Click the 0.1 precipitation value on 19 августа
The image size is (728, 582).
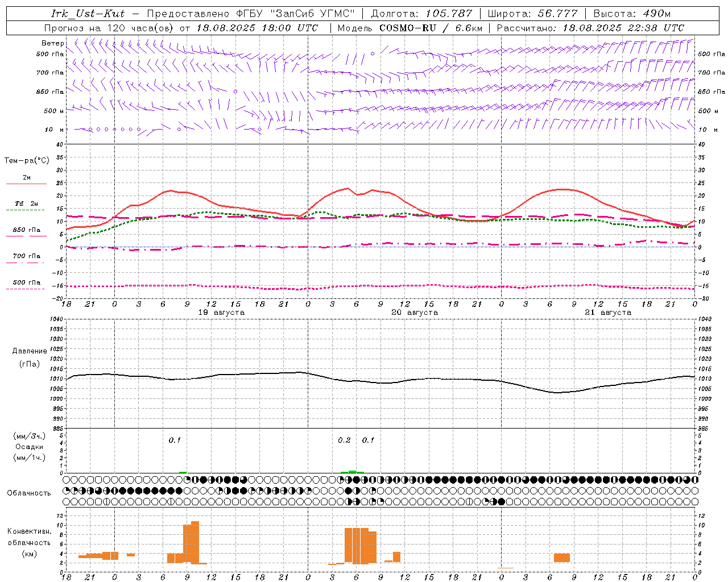coord(175,440)
